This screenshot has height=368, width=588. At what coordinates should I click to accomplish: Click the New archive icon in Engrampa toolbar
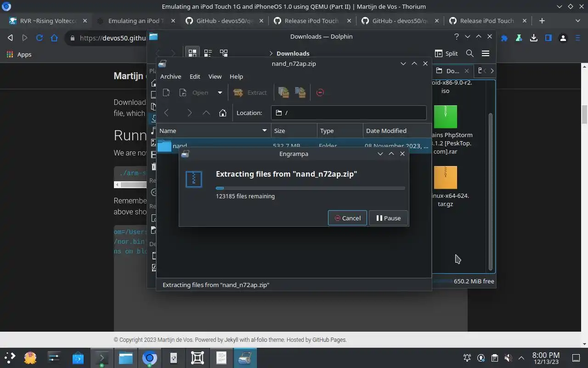(166, 92)
